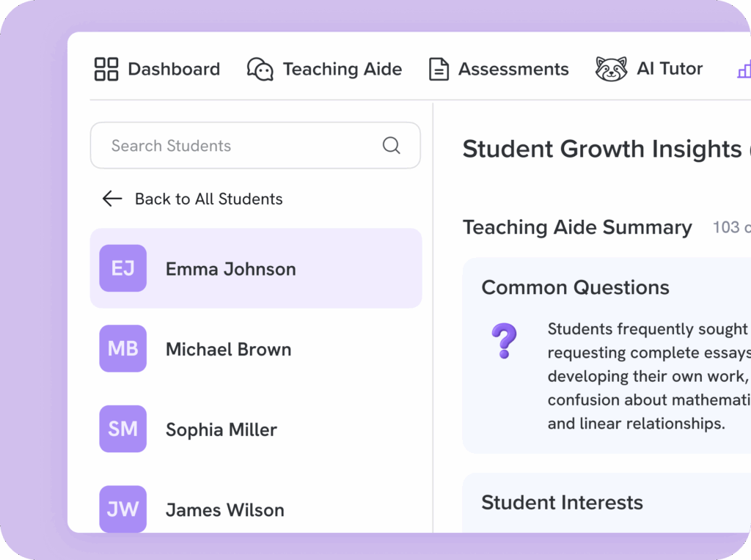751x560 pixels.
Task: Click the purple question mark icon
Action: 504,341
